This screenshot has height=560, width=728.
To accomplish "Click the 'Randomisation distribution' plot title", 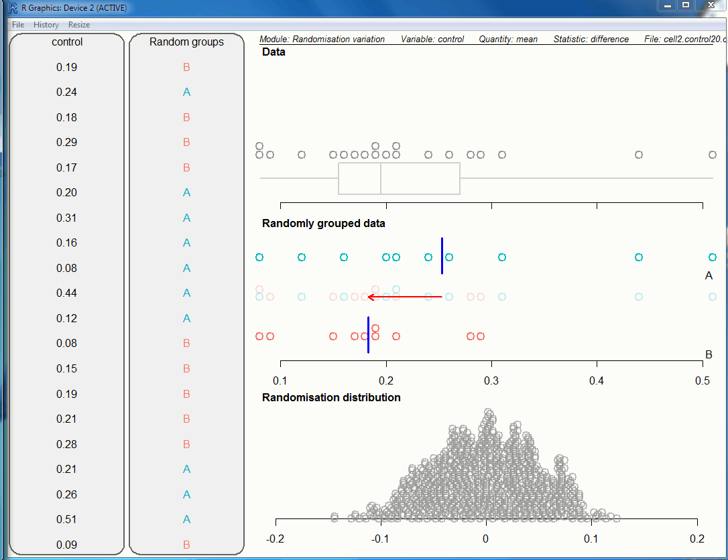I will tap(331, 397).
